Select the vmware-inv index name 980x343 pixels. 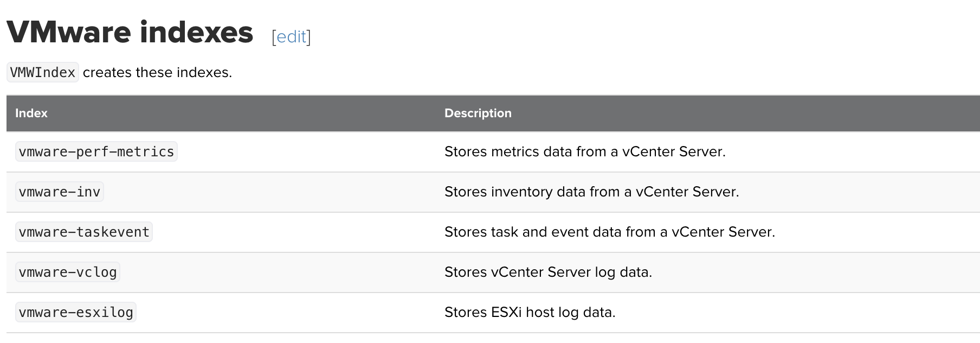pos(60,192)
